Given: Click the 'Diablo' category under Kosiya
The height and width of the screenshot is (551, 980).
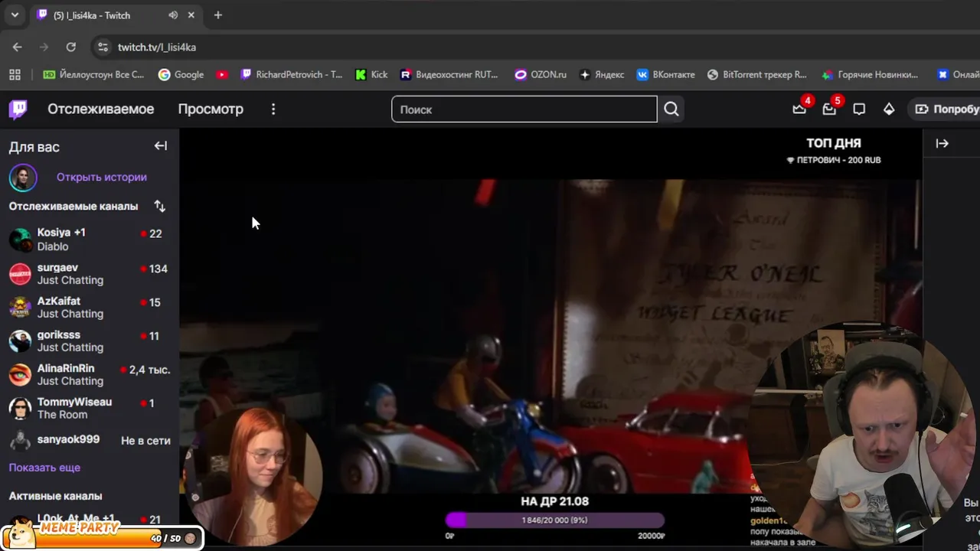Looking at the screenshot, I should tap(53, 246).
